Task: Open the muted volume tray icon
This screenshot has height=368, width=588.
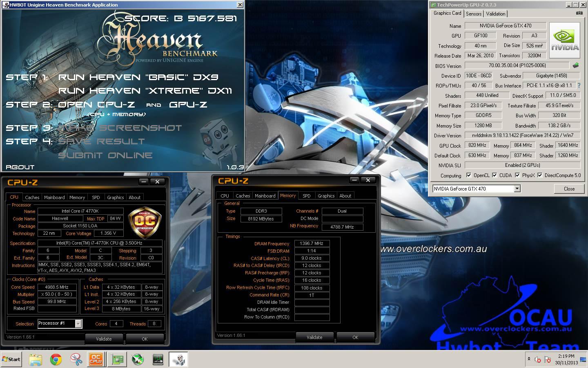Action: pos(538,360)
